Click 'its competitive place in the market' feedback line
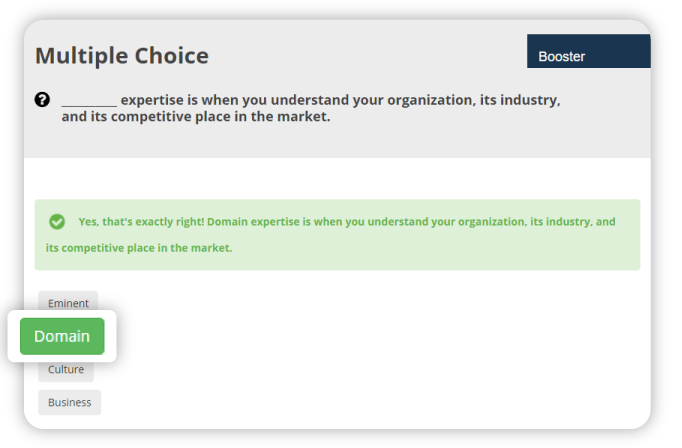This screenshot has height=448, width=682. (x=139, y=248)
